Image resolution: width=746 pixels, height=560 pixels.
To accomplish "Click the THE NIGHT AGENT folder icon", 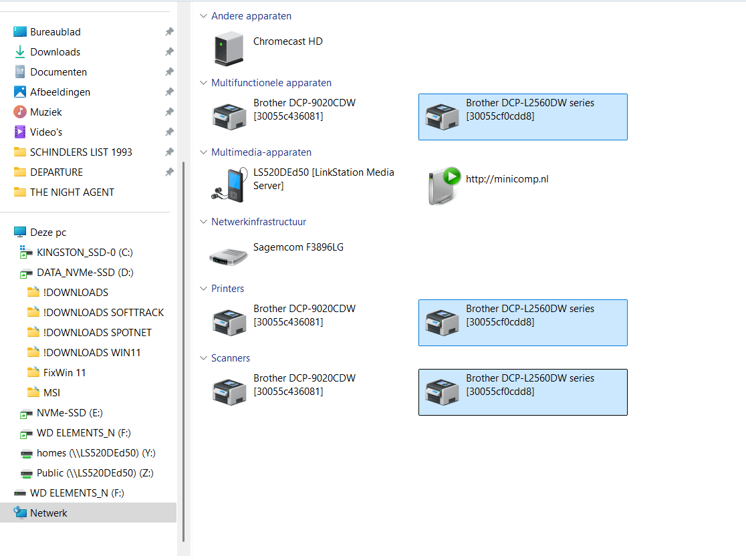I will pos(20,192).
